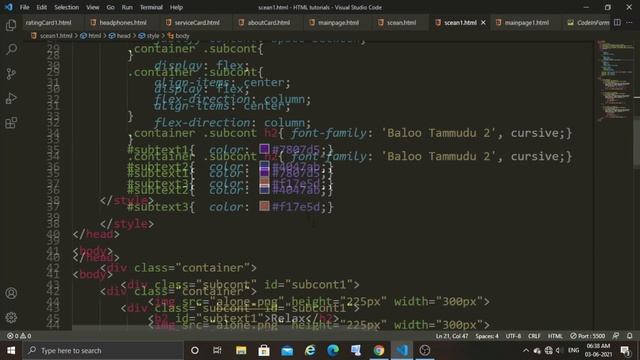Open the Edit menu

pyautogui.click(x=42, y=7)
